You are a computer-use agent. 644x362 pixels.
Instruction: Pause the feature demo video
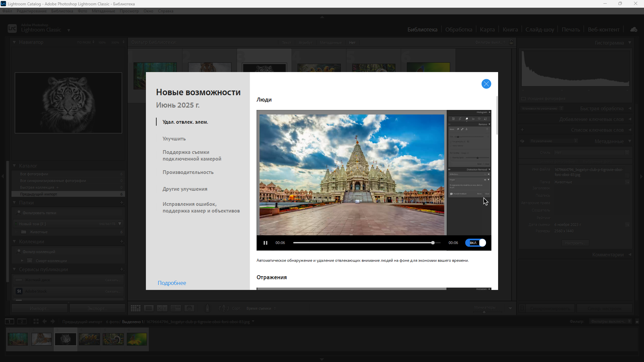click(x=265, y=243)
